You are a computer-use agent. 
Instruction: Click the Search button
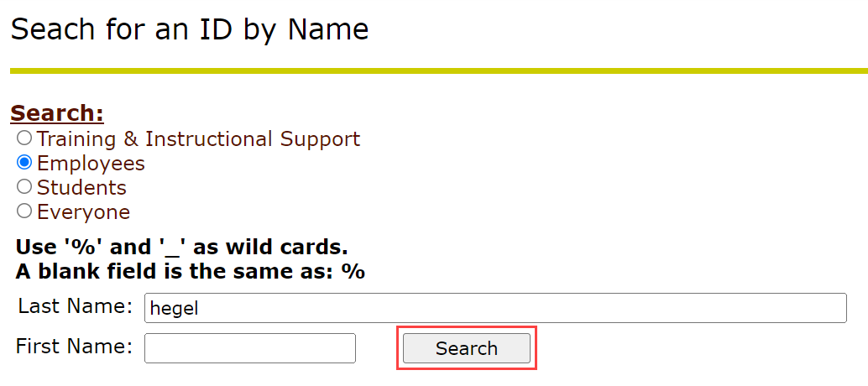coord(466,348)
